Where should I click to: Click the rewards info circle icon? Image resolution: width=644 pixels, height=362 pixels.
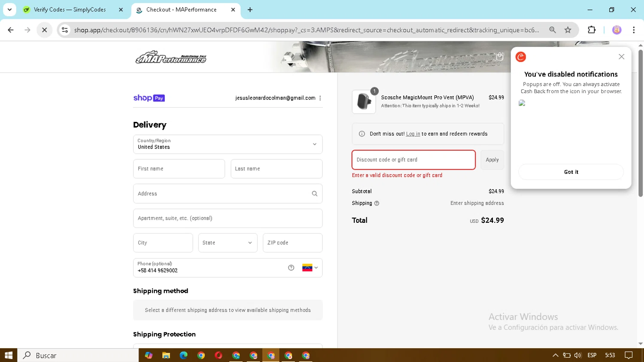point(362,134)
